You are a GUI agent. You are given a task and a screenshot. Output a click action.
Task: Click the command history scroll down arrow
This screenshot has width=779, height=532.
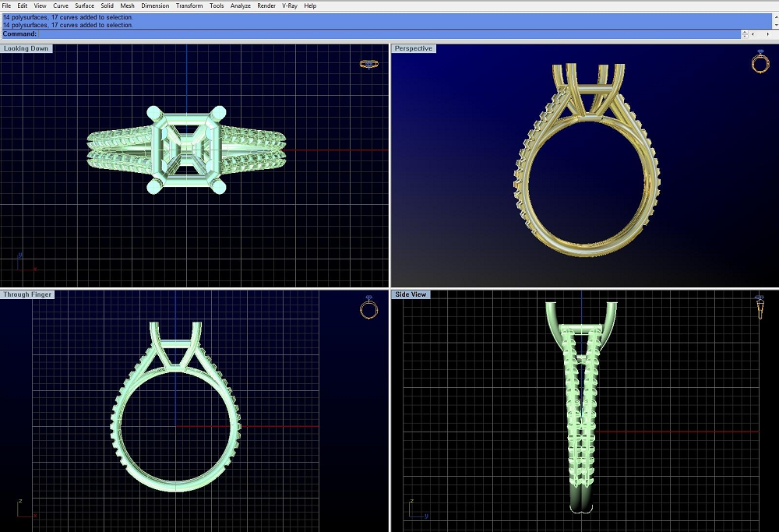776,25
